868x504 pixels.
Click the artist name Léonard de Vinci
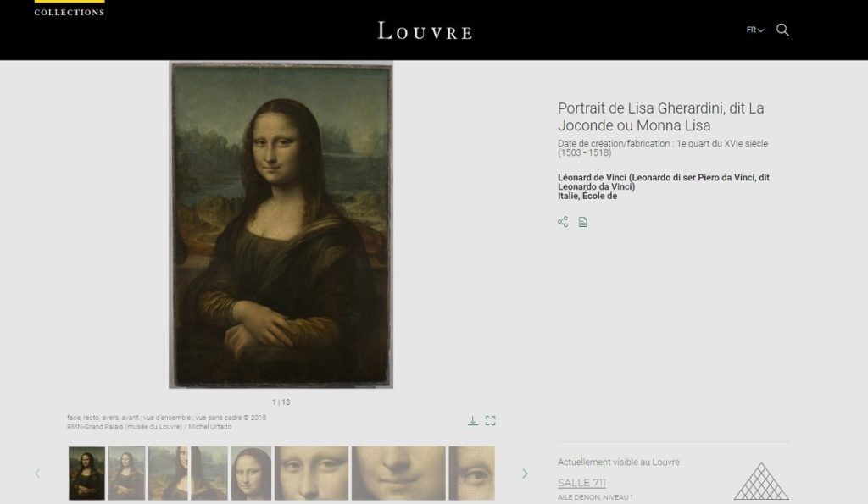click(664, 182)
